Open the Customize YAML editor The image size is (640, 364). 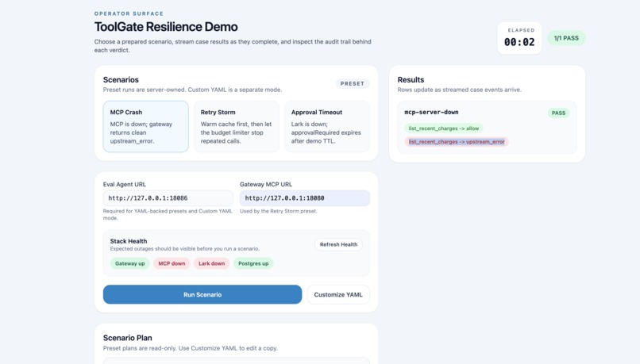[338, 294]
